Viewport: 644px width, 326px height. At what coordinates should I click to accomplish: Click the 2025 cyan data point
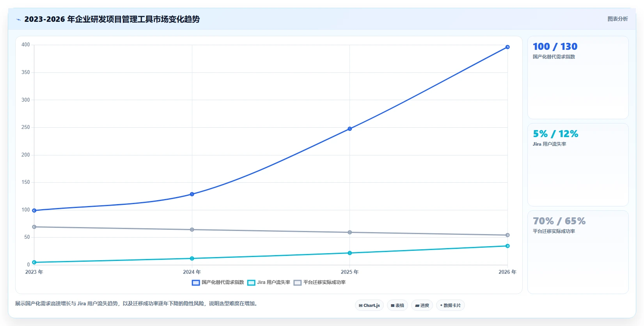click(x=349, y=253)
